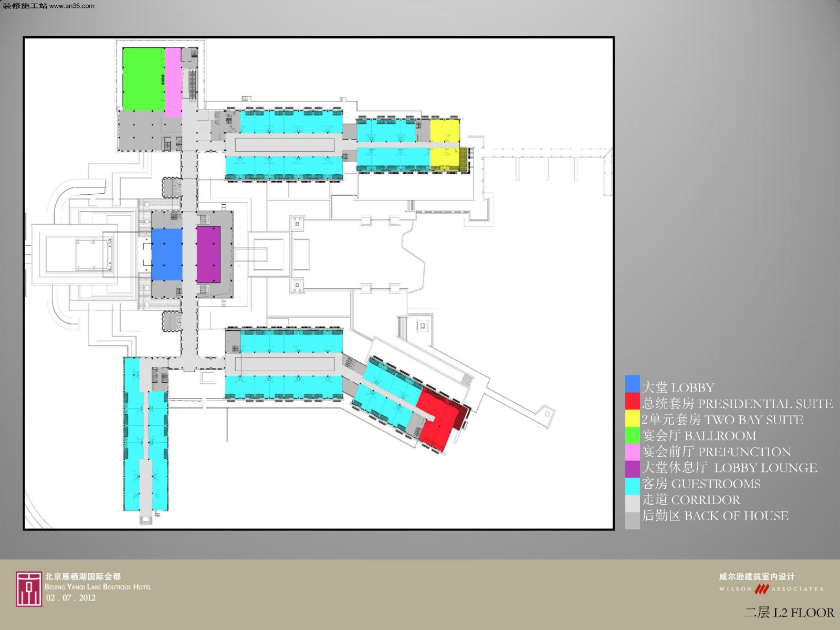Select the pink Prefunction legend swatch
The image size is (840, 630).
[x=633, y=452]
